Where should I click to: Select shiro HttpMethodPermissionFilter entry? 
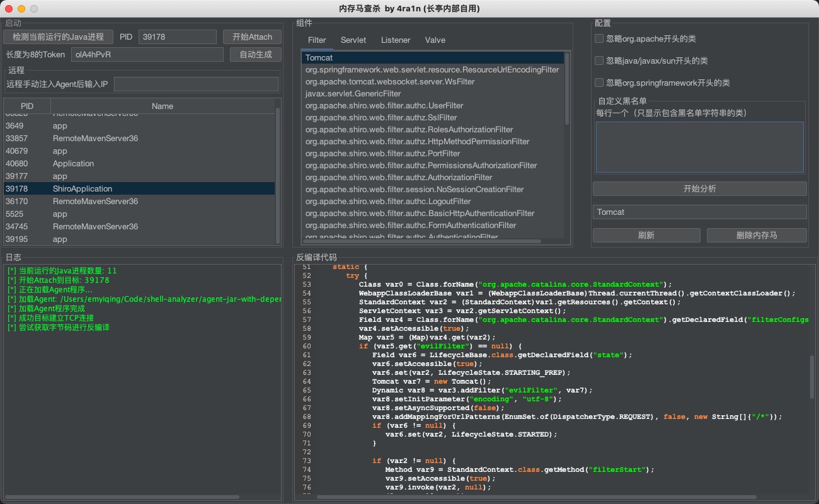[432, 141]
